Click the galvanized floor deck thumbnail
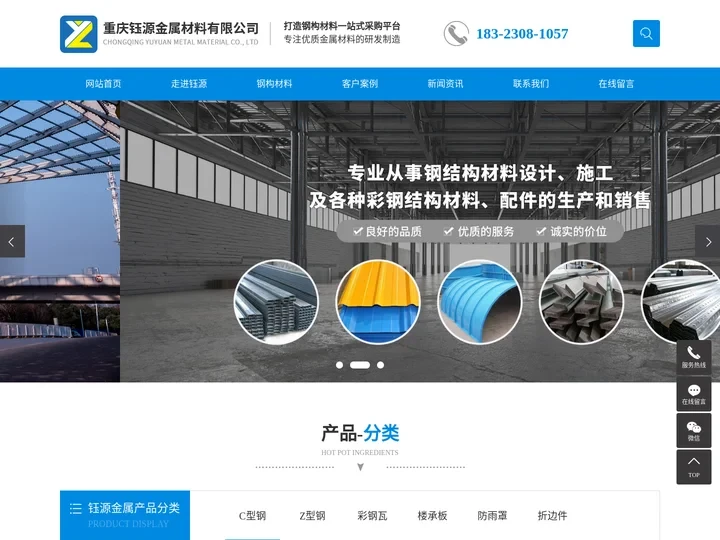The image size is (720, 540). coord(681,301)
